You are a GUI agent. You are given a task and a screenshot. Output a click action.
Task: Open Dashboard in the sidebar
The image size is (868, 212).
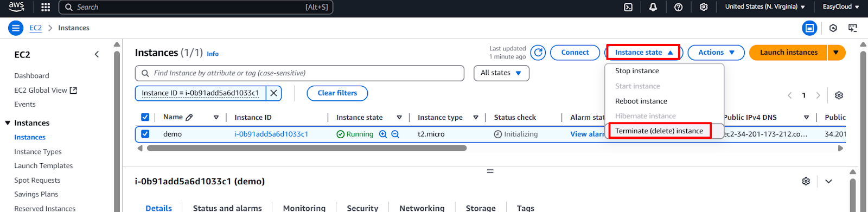[x=31, y=76]
